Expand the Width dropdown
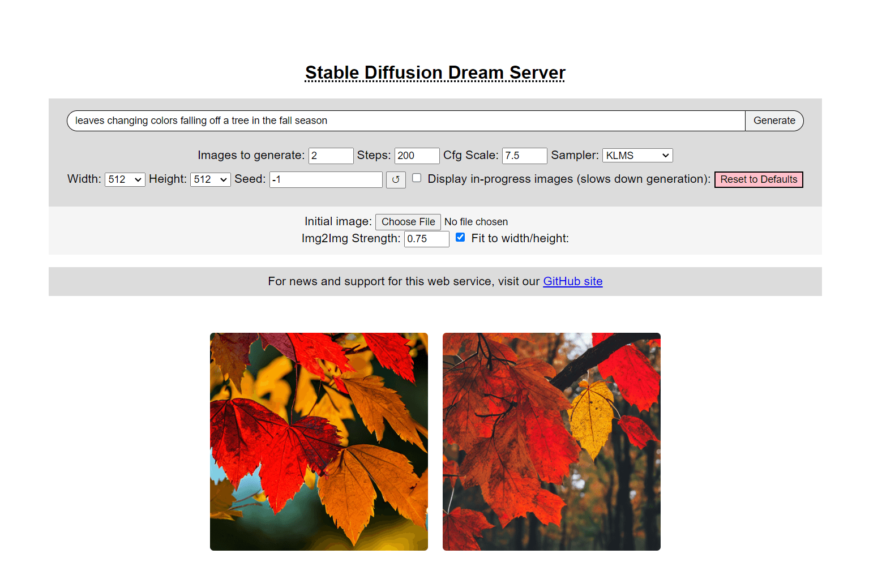The height and width of the screenshot is (588, 882). pyautogui.click(x=125, y=179)
